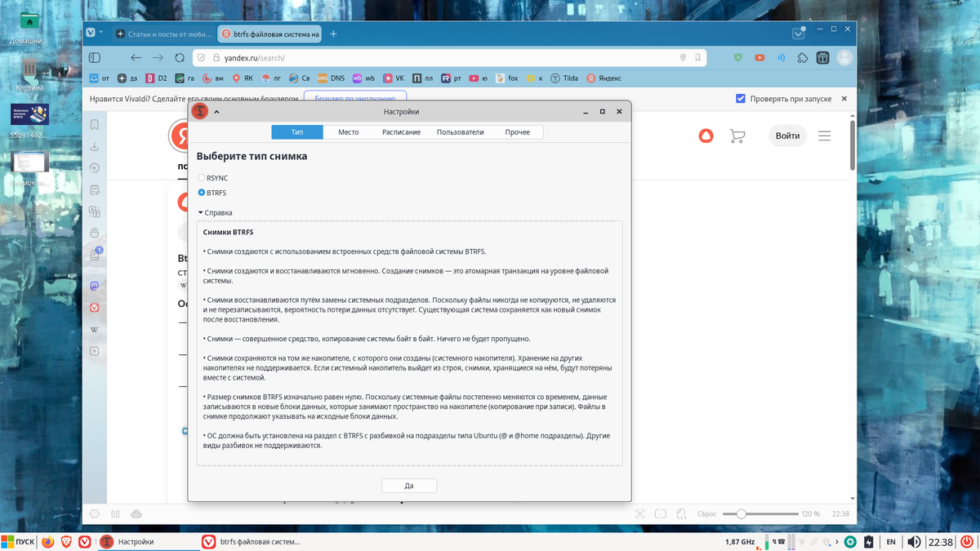Dismiss Vivaldi default browser banner

pos(844,99)
